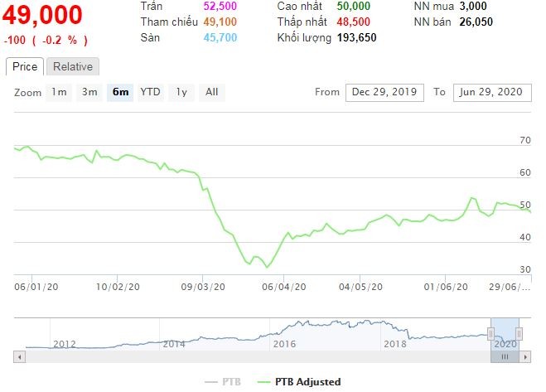Image resolution: width=546 pixels, height=392 pixels.
Task: Set zoom to 1m
Action: [x=59, y=92]
